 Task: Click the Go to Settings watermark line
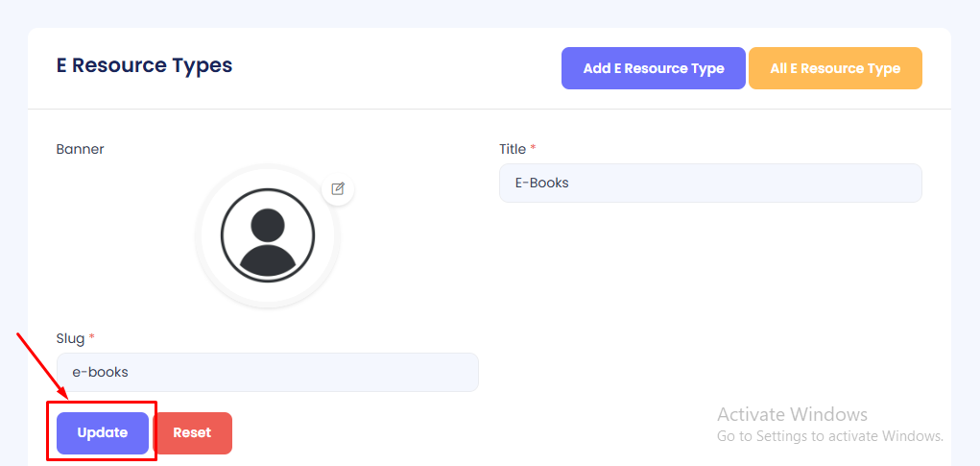coord(829,436)
